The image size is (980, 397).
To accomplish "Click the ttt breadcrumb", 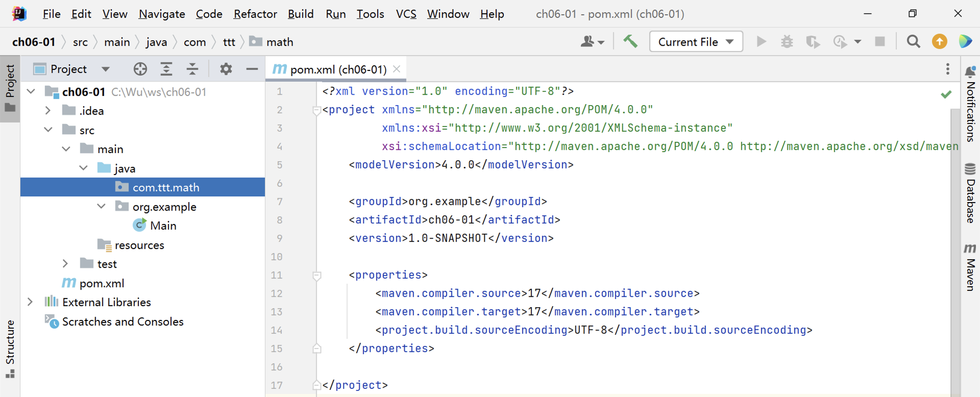I will point(229,42).
